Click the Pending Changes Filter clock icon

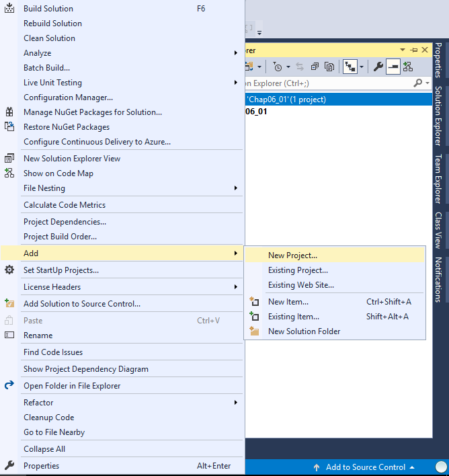[x=278, y=67]
